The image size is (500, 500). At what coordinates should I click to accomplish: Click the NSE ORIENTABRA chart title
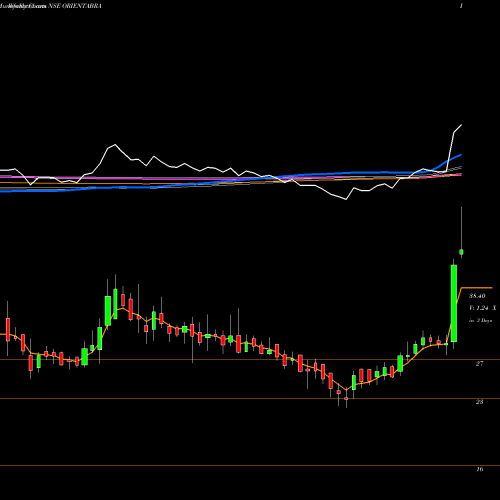(75, 6)
